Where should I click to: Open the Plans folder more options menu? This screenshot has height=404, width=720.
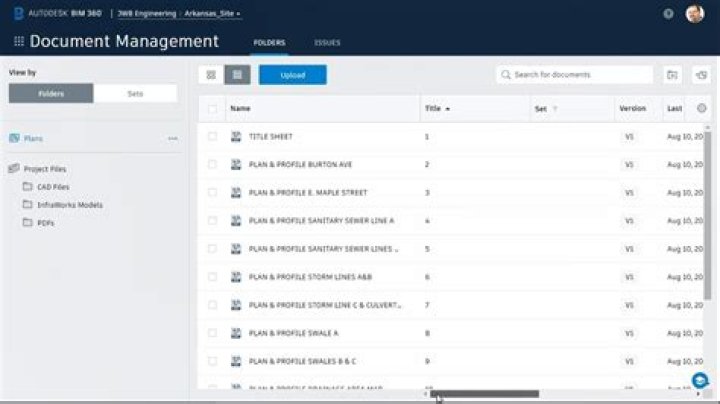173,138
